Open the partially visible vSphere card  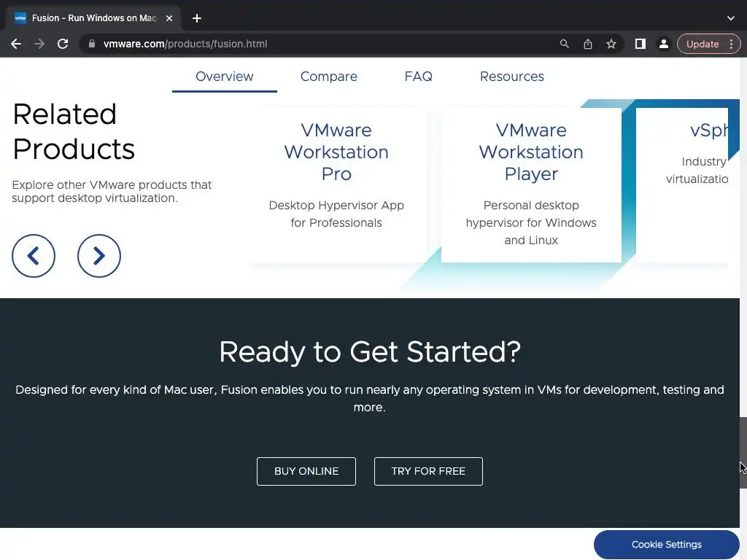coord(682,184)
